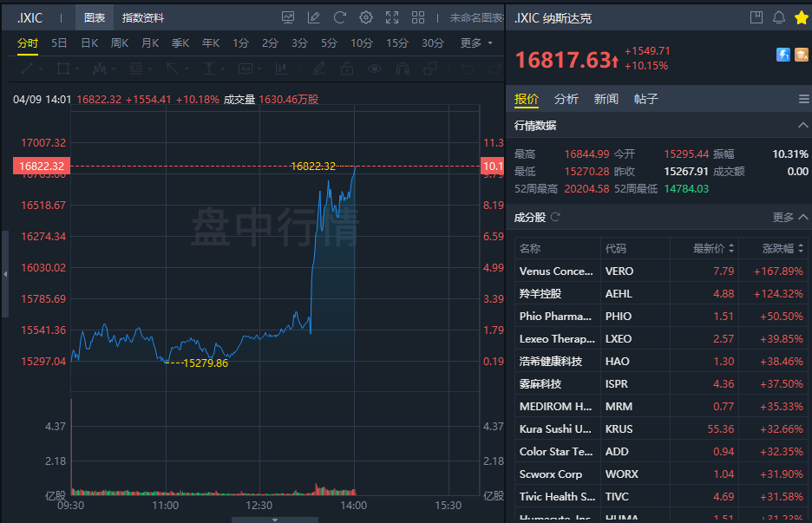Select the line drawing tool
Viewport: 812px width, 523px height.
(27, 69)
